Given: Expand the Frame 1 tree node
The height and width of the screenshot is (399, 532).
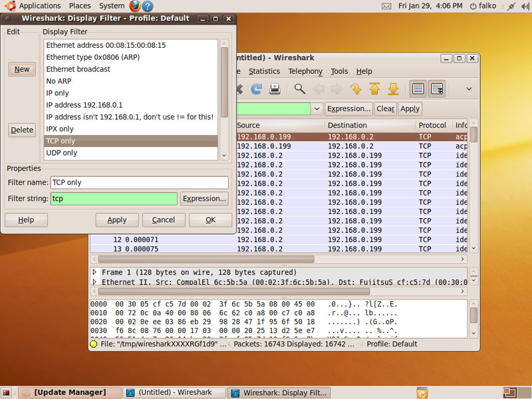Looking at the screenshot, I should coord(94,273).
